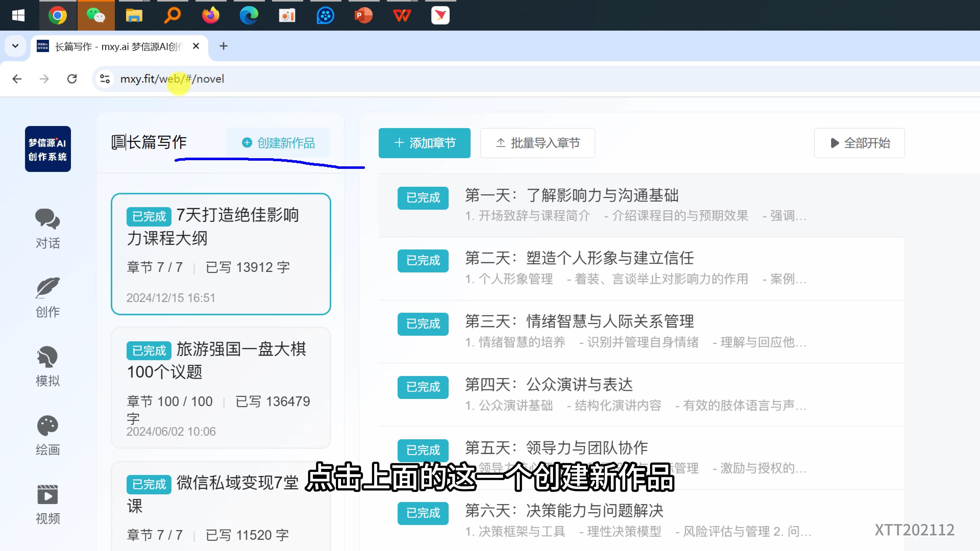Click 创建新作品 button

pos(278,143)
